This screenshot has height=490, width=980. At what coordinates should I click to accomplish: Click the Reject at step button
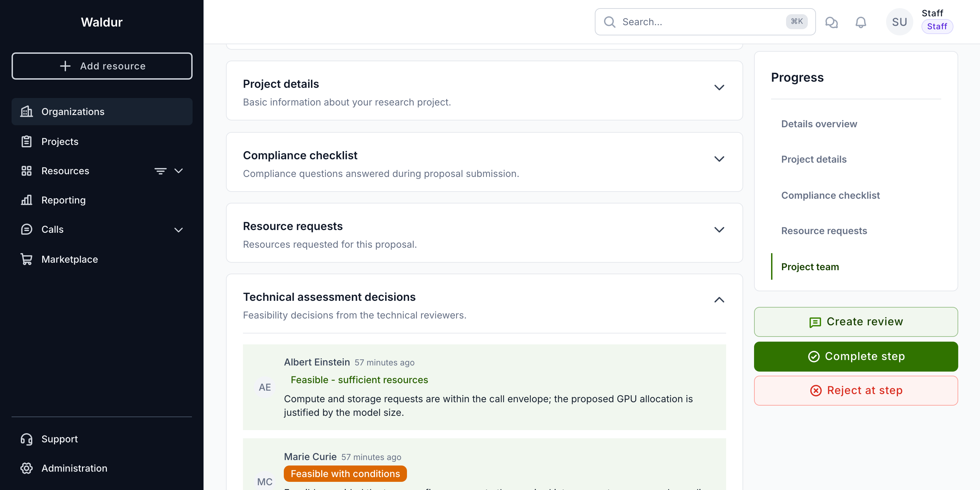click(855, 391)
